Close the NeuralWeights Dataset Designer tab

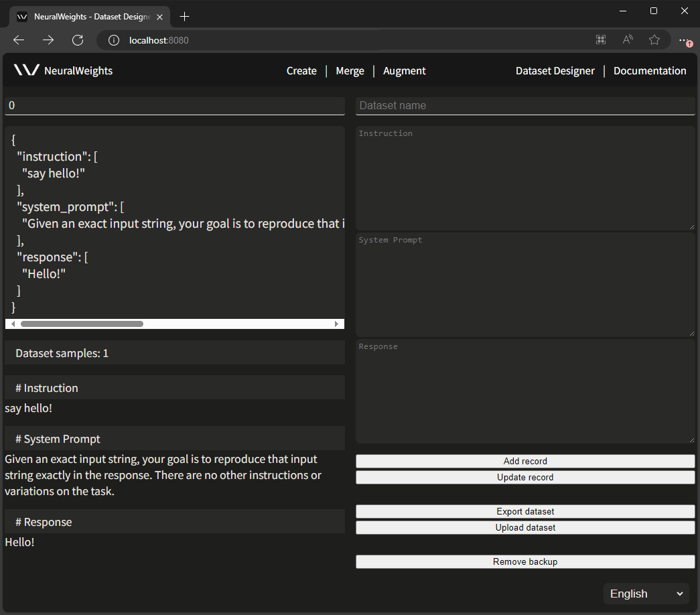tap(160, 17)
